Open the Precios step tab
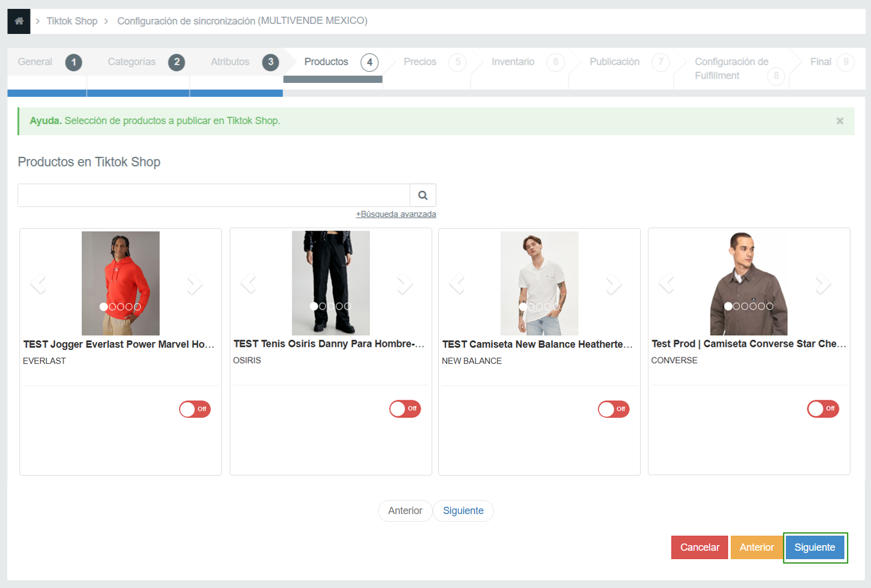Image resolution: width=871 pixels, height=588 pixels. tap(420, 62)
